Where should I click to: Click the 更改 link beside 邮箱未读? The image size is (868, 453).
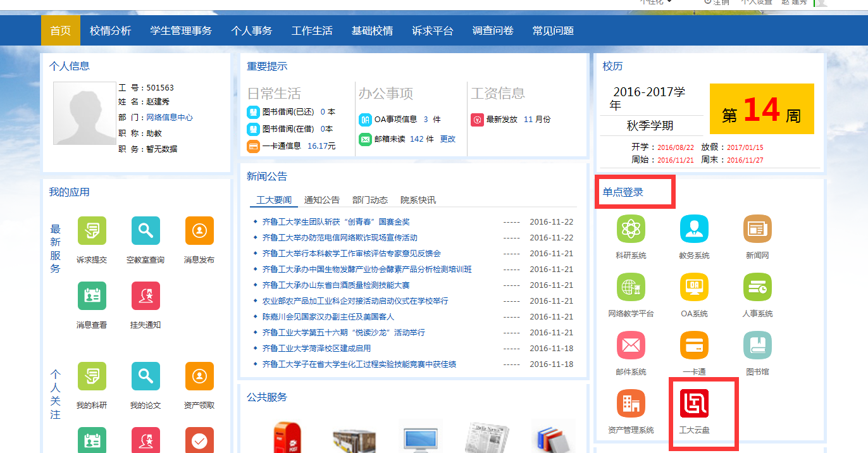coord(448,139)
